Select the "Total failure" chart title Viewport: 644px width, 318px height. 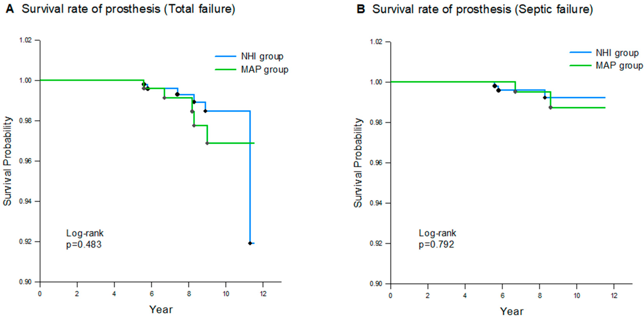coord(128,9)
